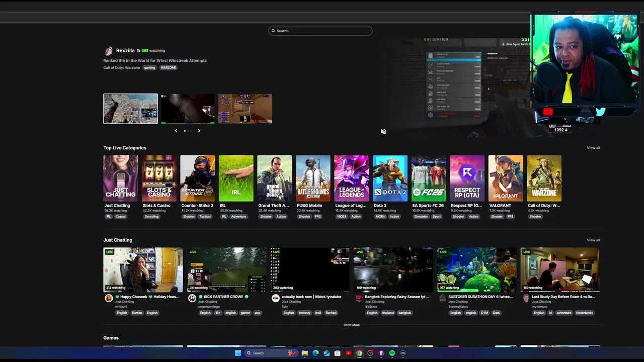View all Top Live Categories
This screenshot has height=362, width=644.
pos(593,148)
